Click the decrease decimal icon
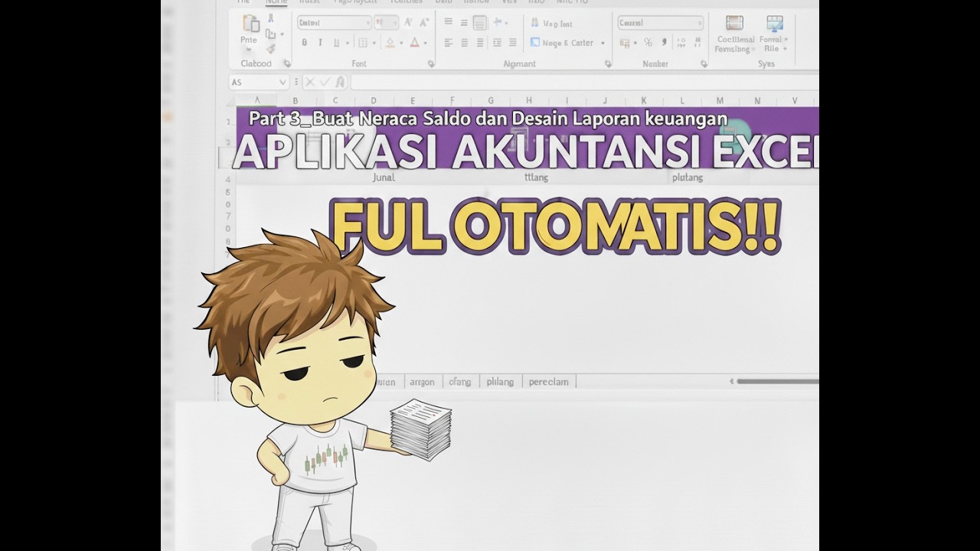Screen dimensions: 980x551 pyautogui.click(x=697, y=42)
